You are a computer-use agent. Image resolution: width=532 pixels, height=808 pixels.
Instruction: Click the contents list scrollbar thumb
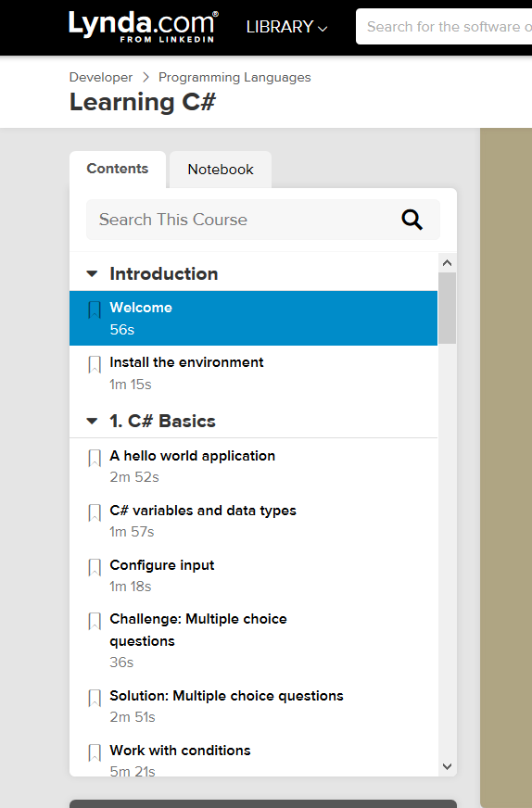[447, 309]
